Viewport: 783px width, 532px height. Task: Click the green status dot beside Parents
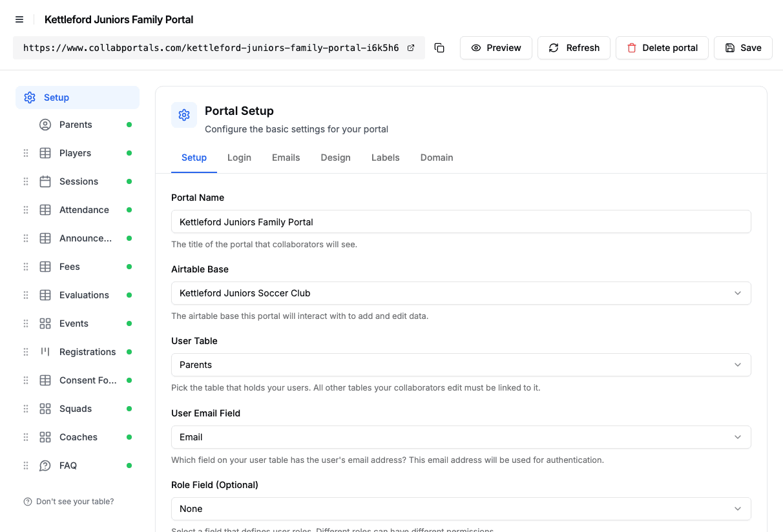[x=129, y=125]
